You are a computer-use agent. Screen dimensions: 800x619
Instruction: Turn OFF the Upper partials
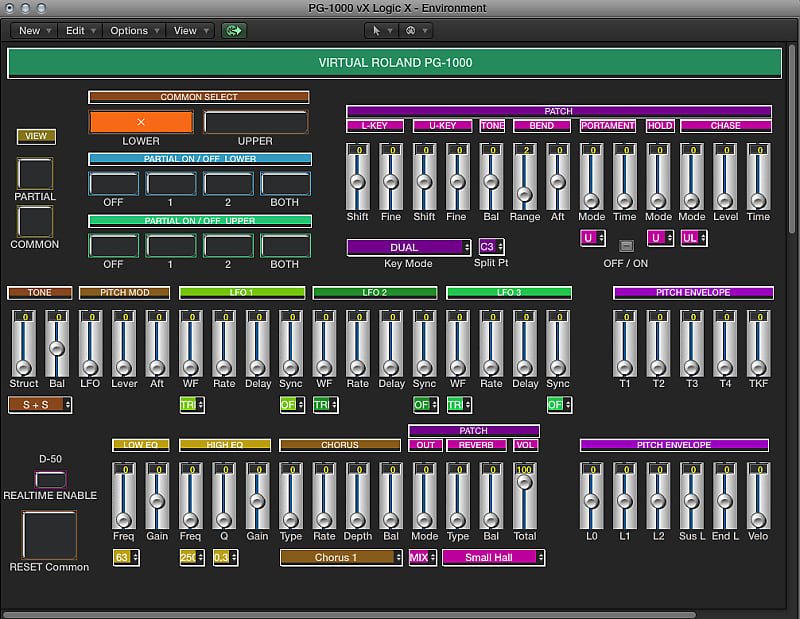[112, 244]
